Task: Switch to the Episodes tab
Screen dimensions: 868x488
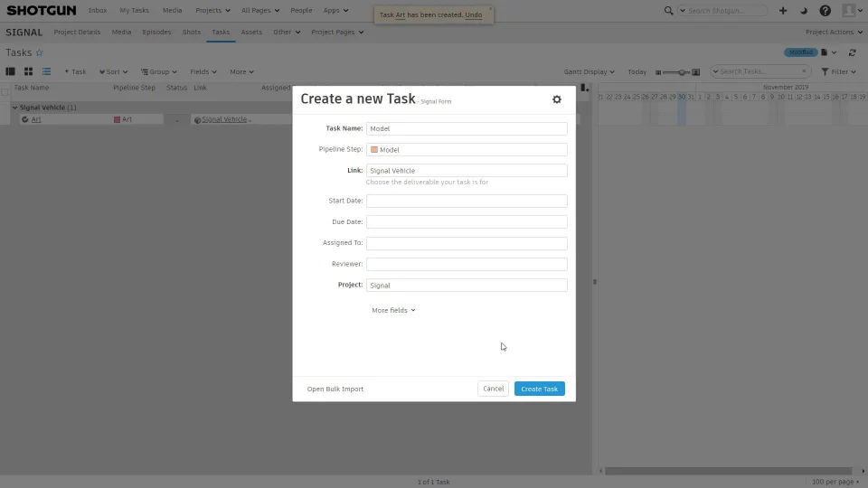Action: point(156,33)
